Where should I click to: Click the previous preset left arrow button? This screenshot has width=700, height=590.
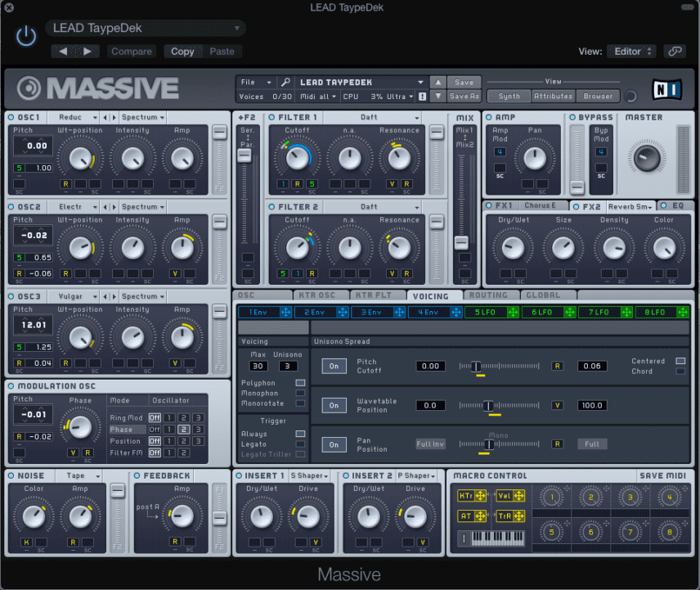click(63, 52)
